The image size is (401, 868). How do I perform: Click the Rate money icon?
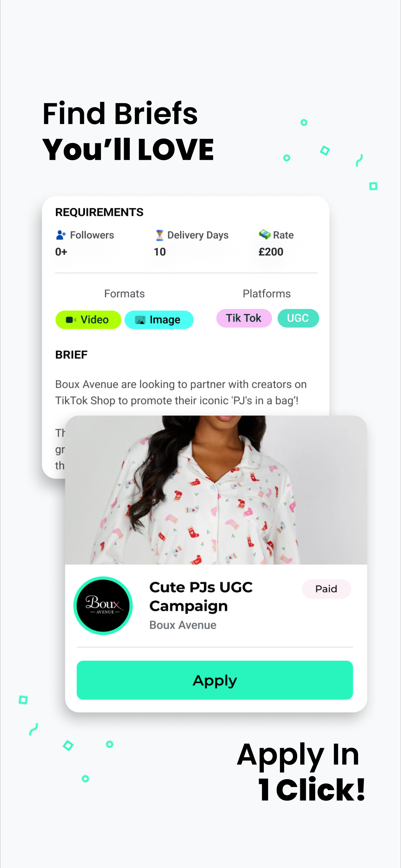point(265,234)
